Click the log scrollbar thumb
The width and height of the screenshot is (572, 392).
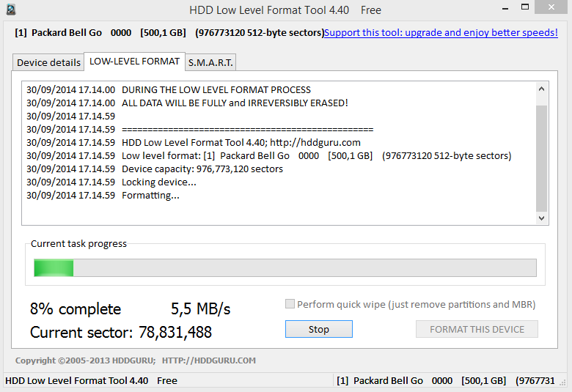[541, 158]
